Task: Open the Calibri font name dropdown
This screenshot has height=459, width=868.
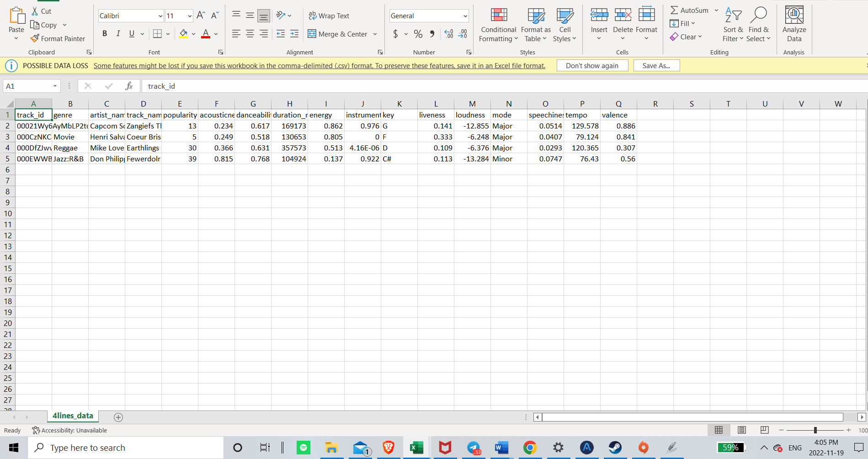Action: [160, 16]
